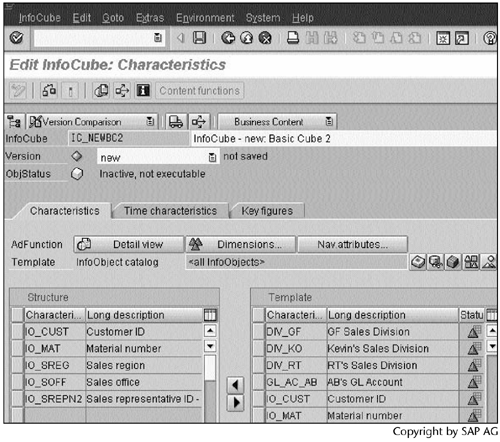Click the left arrow transfer button

point(235,385)
